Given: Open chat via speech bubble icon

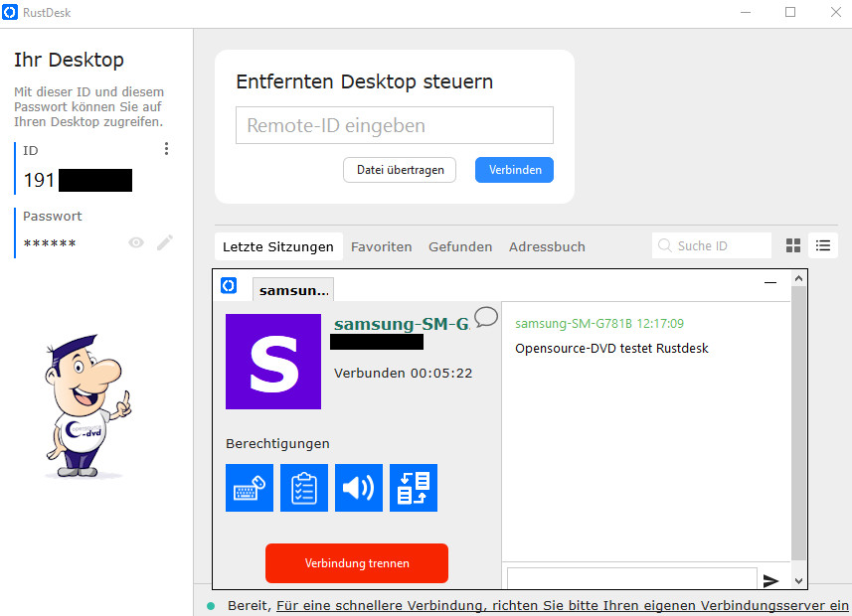Looking at the screenshot, I should [485, 317].
